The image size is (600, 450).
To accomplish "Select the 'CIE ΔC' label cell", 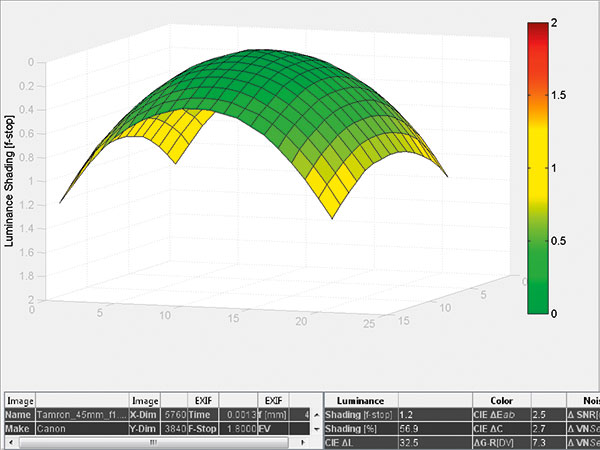I will tap(502, 429).
